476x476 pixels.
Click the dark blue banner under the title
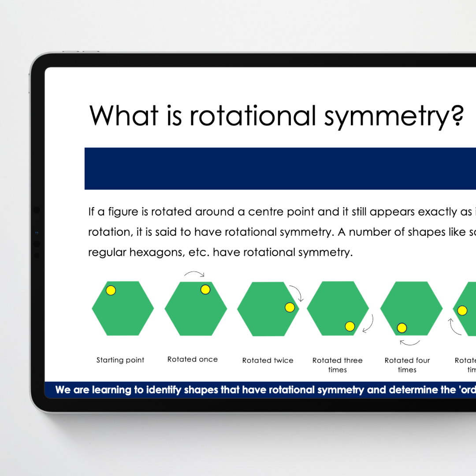[280, 169]
